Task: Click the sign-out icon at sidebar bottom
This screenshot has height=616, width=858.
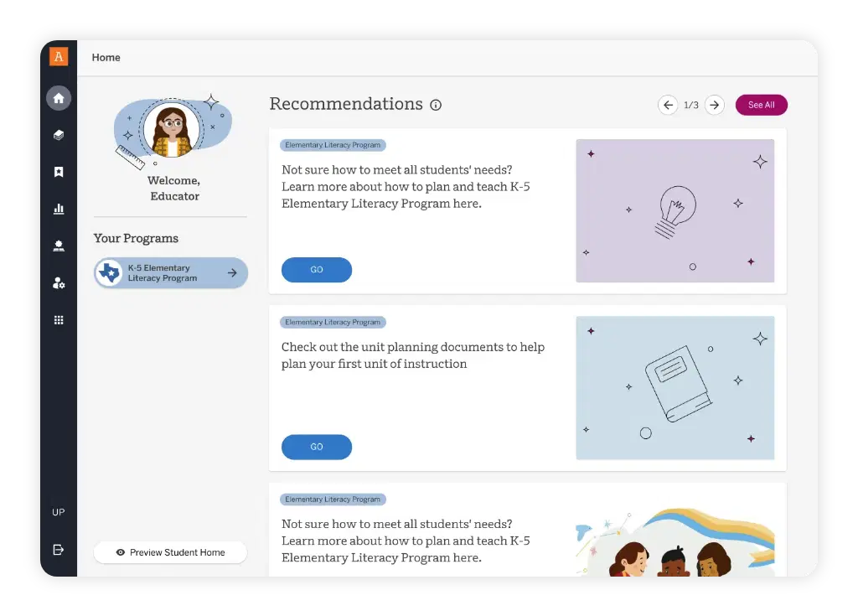Action: [58, 550]
